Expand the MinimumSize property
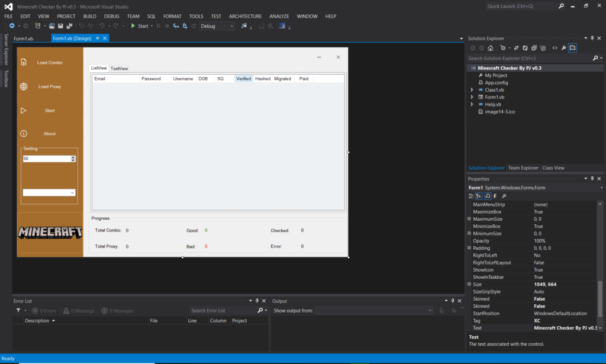The width and height of the screenshot is (606, 364). [x=469, y=233]
